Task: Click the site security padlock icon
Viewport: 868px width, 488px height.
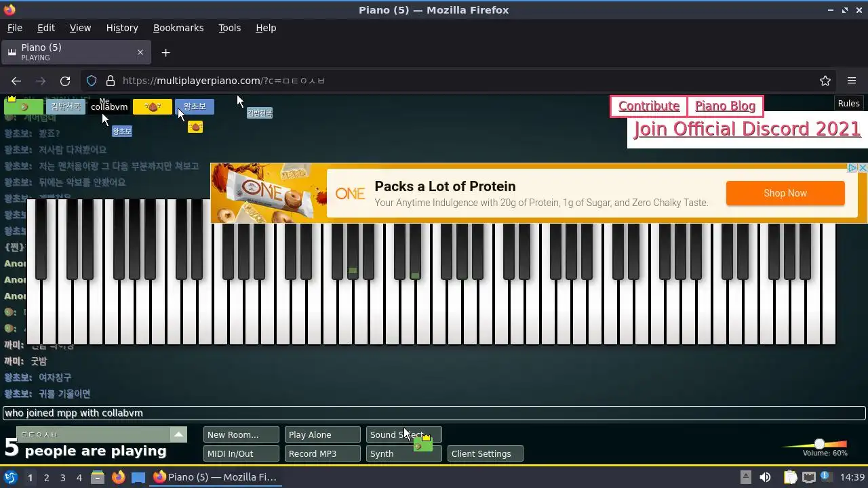Action: click(111, 81)
